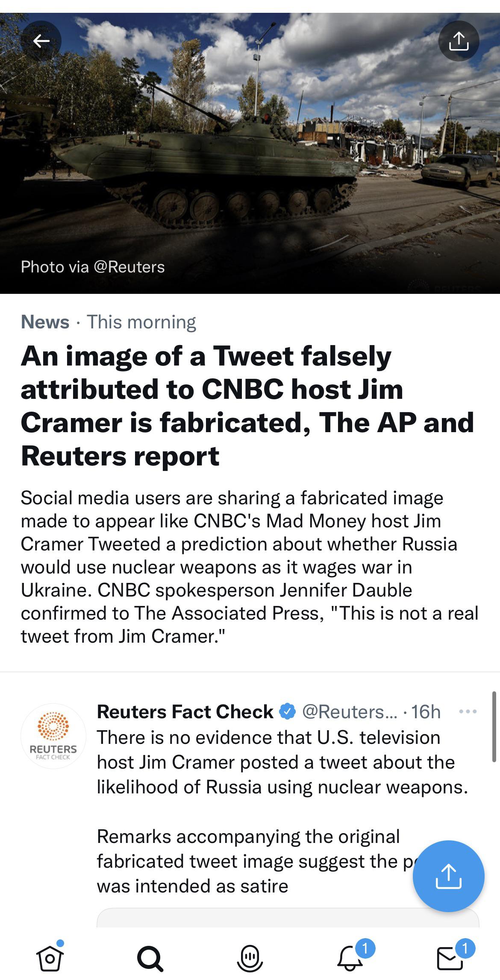500x980 pixels.
Task: Open the Messages envelope tab
Action: pyautogui.click(x=450, y=958)
